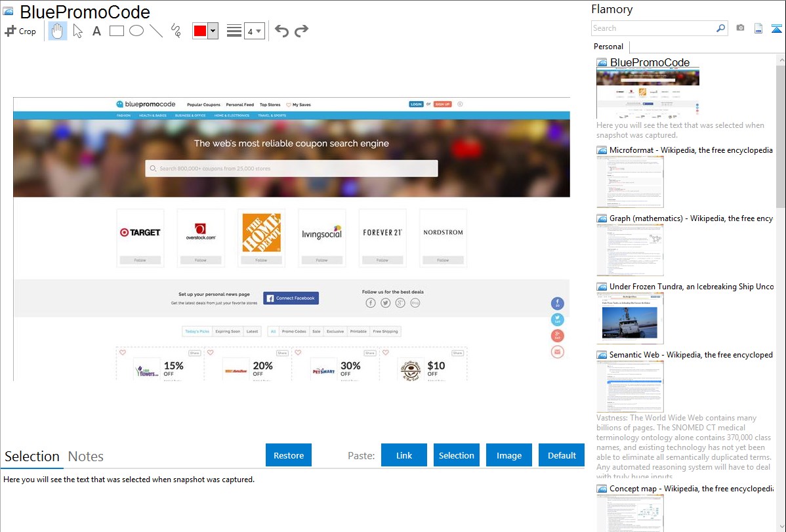This screenshot has width=786, height=532.
Task: Select the Crop tool
Action: point(20,31)
